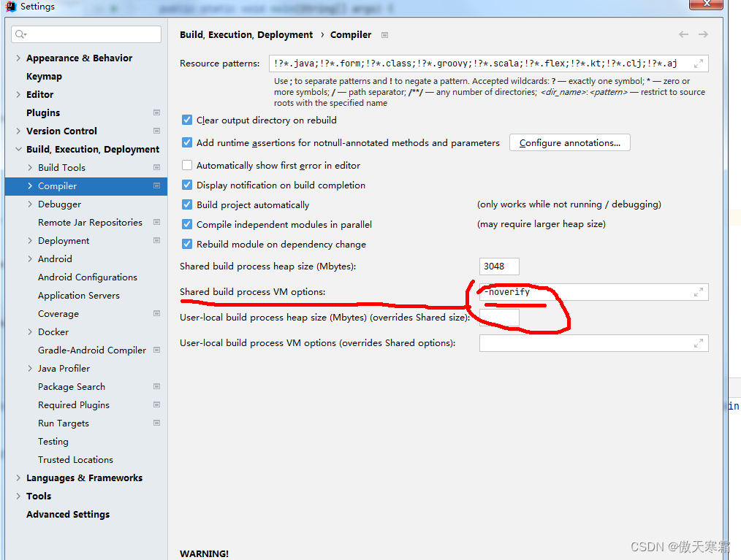Viewport: 741px width, 560px height.
Task: Click Shared build process heap size field
Action: tap(499, 266)
